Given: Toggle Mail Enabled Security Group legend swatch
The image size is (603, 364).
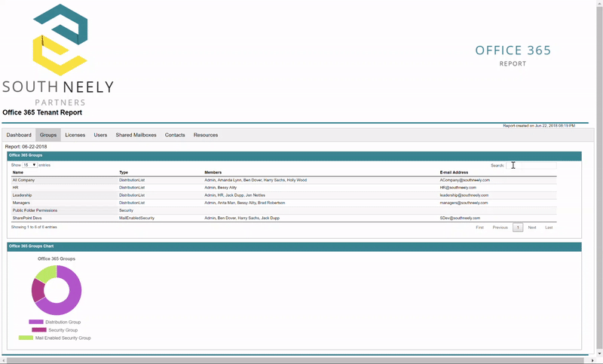Looking at the screenshot, I should (x=26, y=338).
